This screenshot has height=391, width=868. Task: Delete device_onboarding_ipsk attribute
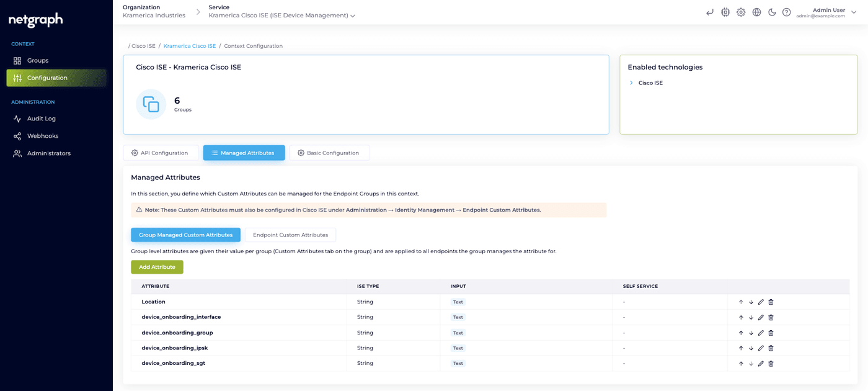771,348
